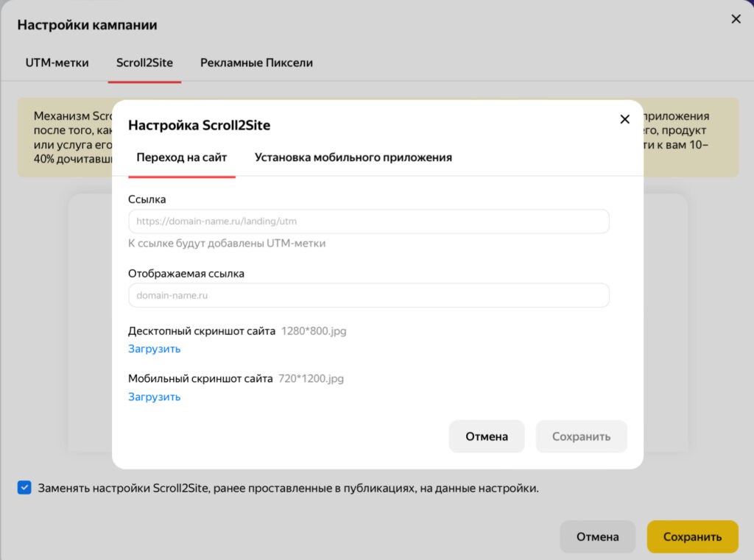Image resolution: width=754 pixels, height=560 pixels.
Task: Click the Ссылка field label
Action: click(x=147, y=199)
